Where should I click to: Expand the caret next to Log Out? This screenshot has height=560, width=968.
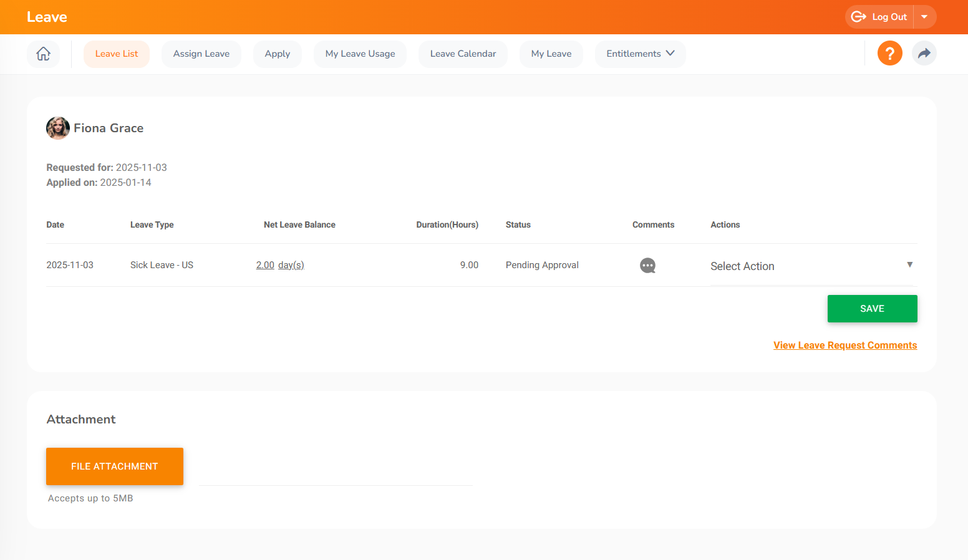[x=925, y=17]
